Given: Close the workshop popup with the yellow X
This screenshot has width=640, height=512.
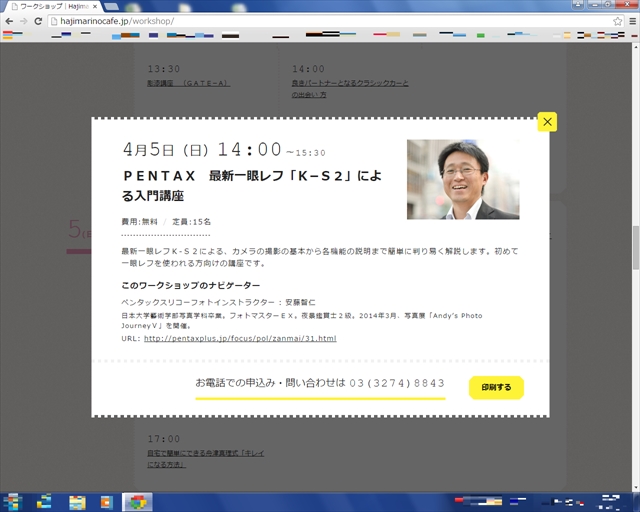Looking at the screenshot, I should pyautogui.click(x=547, y=122).
